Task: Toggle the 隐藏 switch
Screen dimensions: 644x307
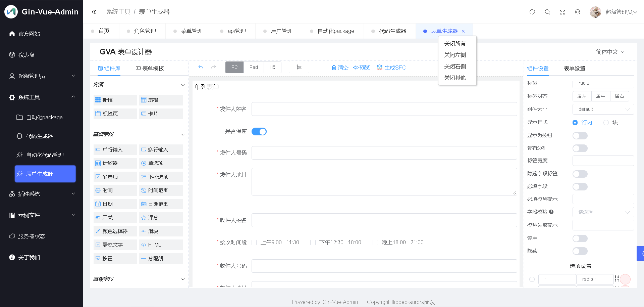Action: pyautogui.click(x=580, y=251)
